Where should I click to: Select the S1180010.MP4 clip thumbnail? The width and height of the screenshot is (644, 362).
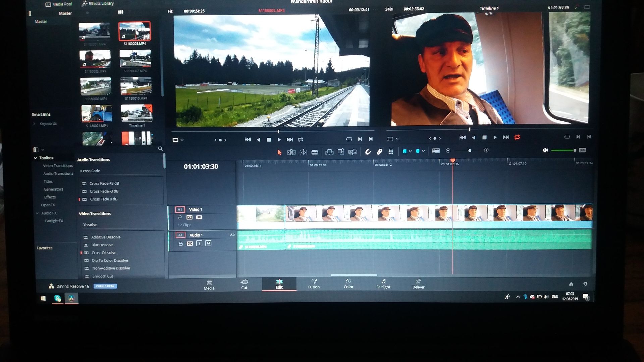pyautogui.click(x=136, y=86)
